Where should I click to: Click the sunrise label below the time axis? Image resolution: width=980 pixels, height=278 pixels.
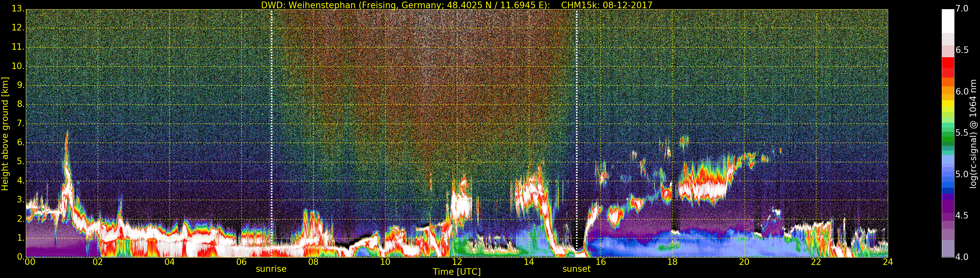[x=271, y=269]
